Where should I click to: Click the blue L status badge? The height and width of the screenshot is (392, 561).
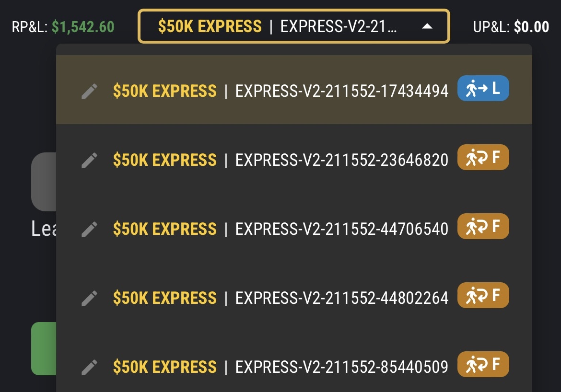pos(483,89)
